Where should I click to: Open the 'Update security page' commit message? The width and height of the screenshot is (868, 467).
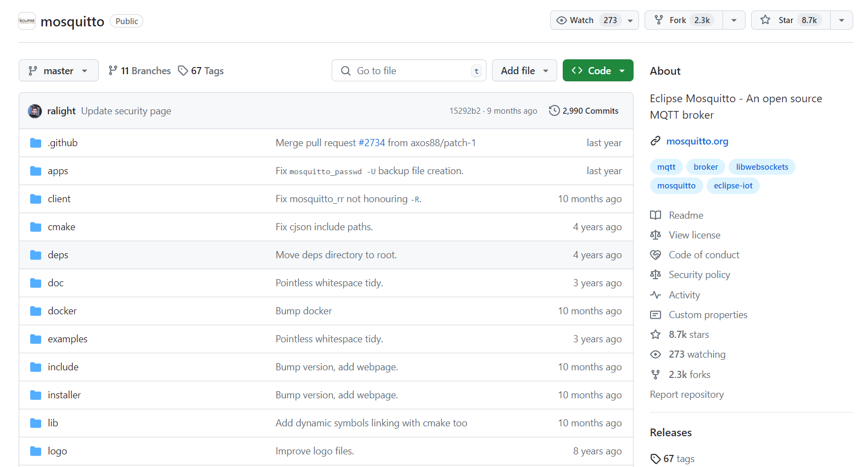126,111
